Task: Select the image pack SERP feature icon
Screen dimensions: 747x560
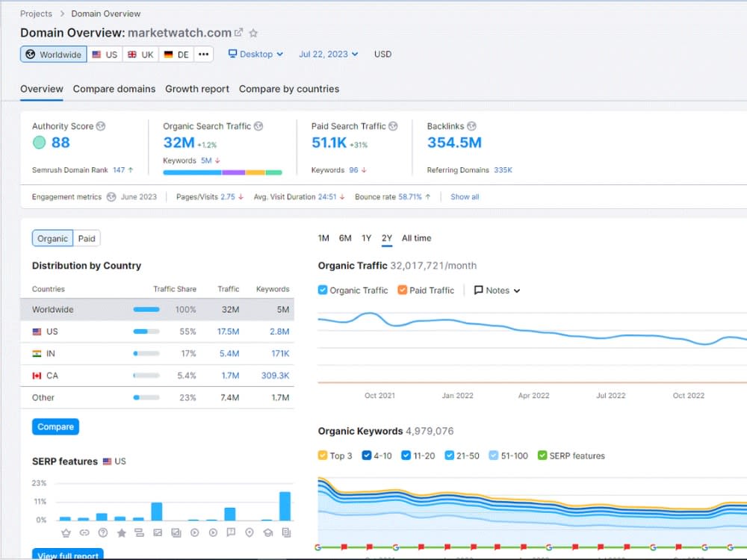Action: (176, 533)
